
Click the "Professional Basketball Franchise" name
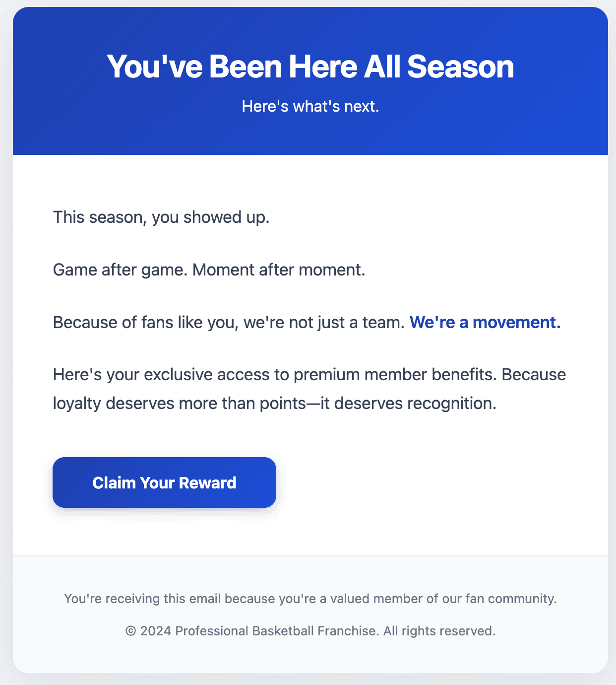point(277,631)
